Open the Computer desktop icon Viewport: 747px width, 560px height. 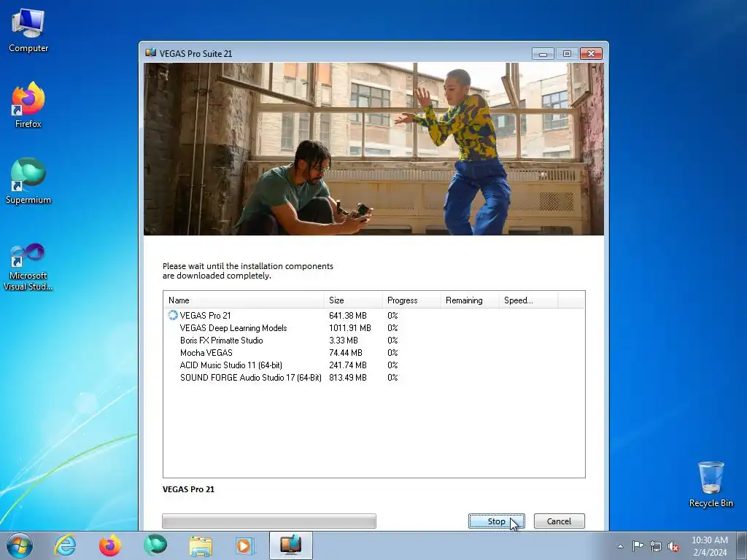(x=28, y=31)
